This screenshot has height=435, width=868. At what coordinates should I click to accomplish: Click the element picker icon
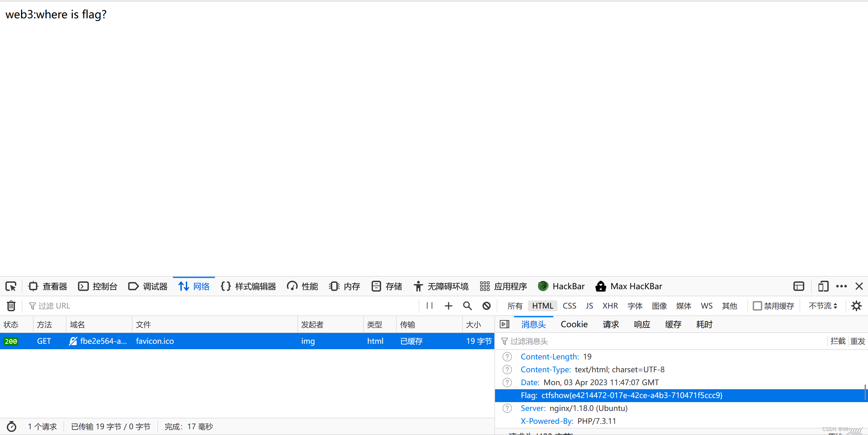tap(11, 286)
